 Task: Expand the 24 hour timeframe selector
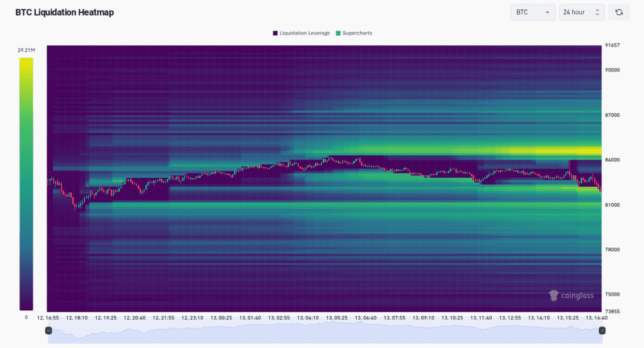pyautogui.click(x=581, y=13)
